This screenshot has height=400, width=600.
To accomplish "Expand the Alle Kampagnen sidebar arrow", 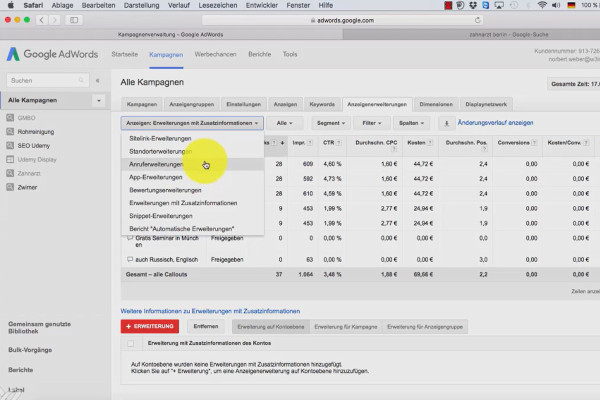I will pyautogui.click(x=99, y=101).
